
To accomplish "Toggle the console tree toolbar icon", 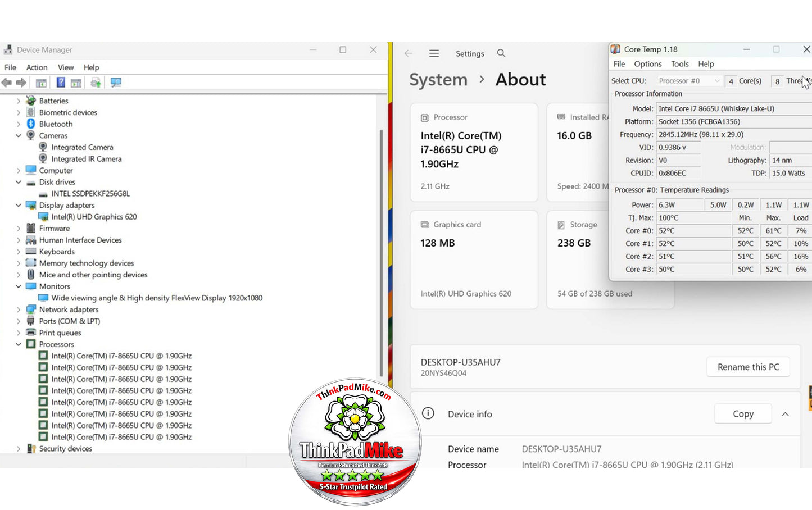I will click(41, 83).
